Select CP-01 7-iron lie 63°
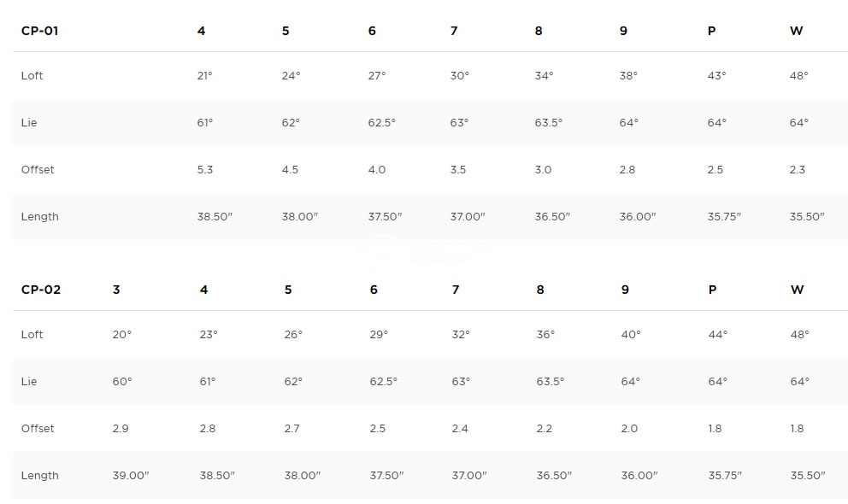Screen dimensions: 848x504 (x=459, y=123)
